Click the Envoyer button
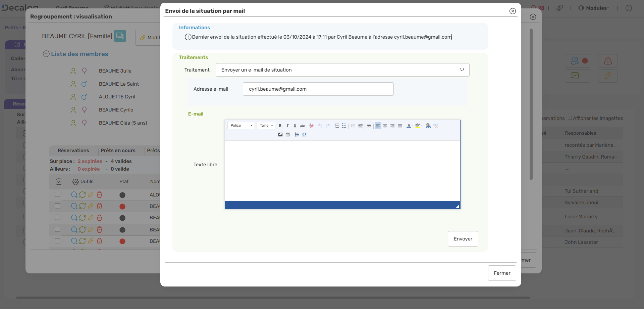This screenshot has width=644, height=309. [463, 239]
